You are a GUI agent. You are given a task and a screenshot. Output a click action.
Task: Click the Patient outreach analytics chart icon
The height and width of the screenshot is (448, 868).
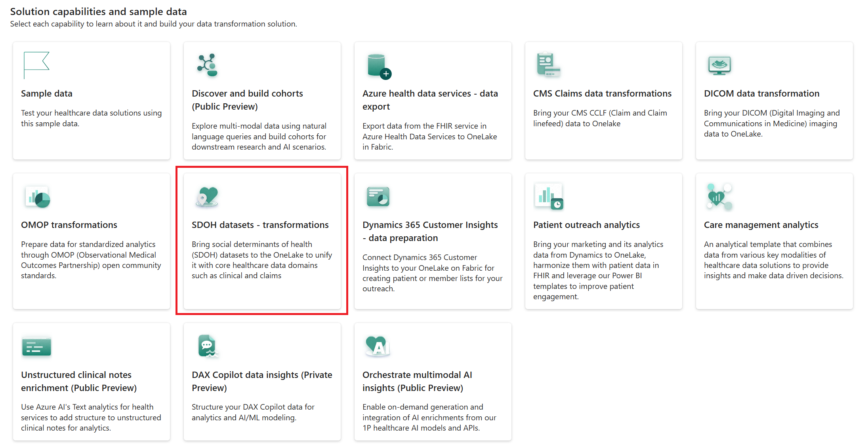point(549,197)
